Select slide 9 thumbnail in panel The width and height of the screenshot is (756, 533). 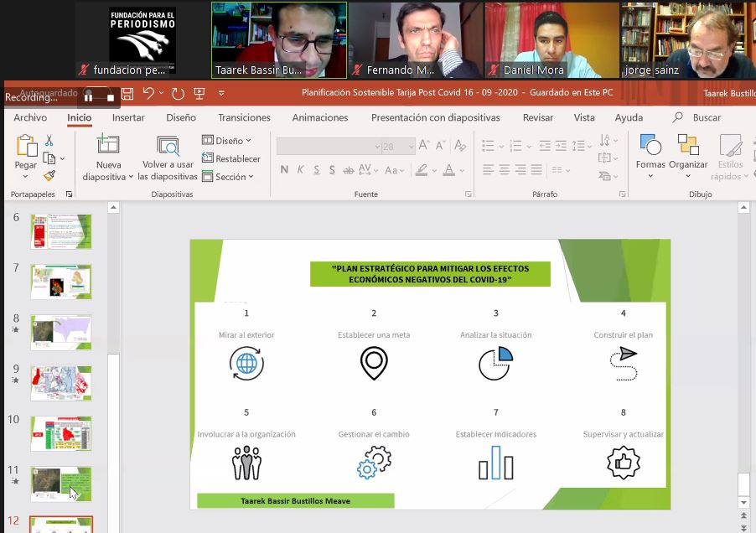tap(61, 383)
